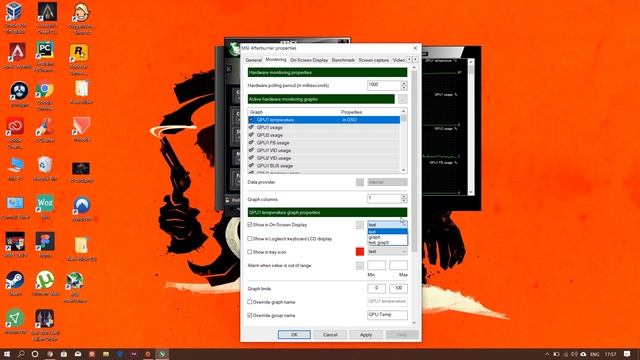640x360 pixels.
Task: Switch to the Screen capture tab
Action: (x=374, y=60)
